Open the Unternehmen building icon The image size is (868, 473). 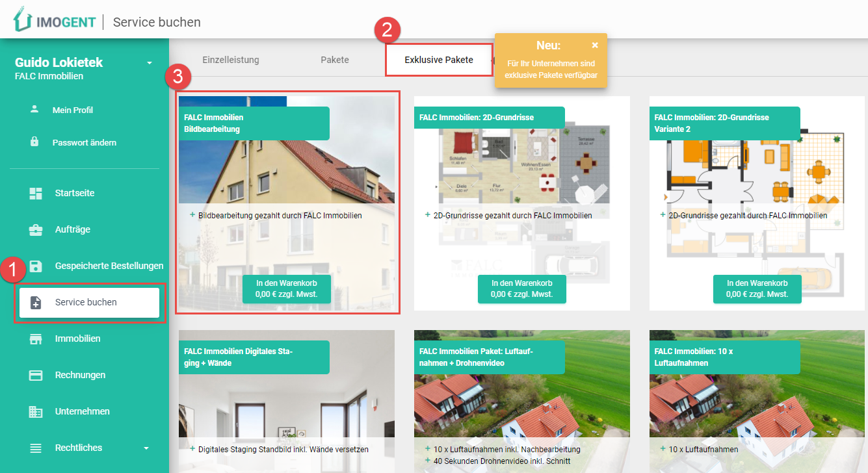[x=36, y=411]
